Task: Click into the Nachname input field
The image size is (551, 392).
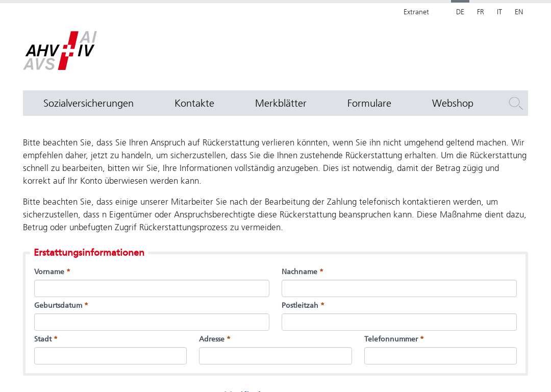Action: point(399,288)
